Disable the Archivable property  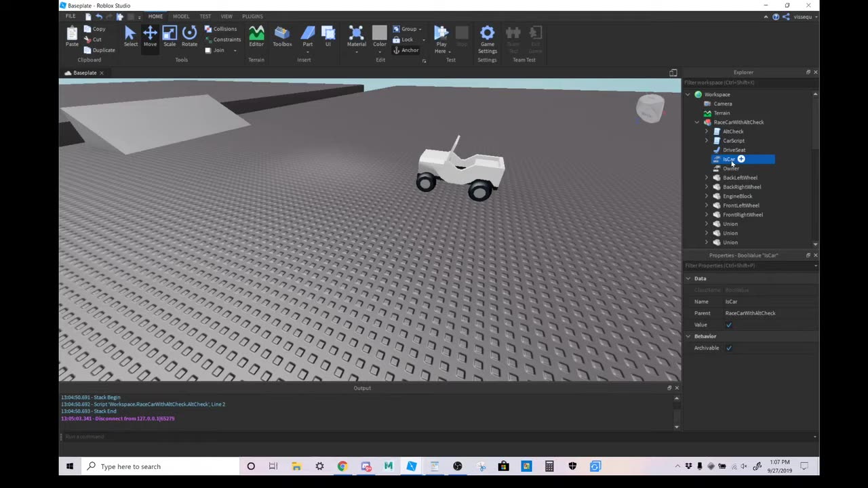[729, 348]
